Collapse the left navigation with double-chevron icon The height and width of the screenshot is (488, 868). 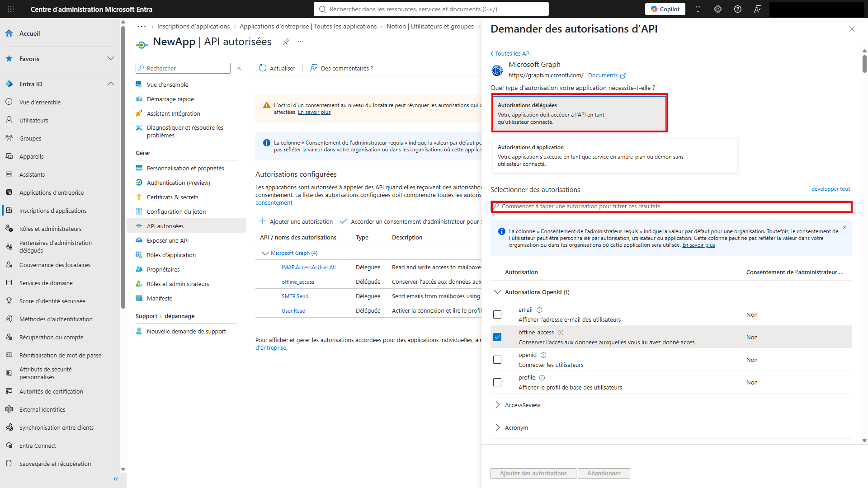[116, 479]
